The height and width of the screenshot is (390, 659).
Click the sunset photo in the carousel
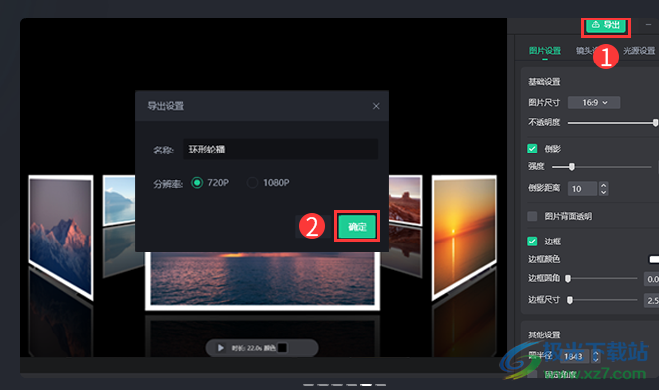464,237
